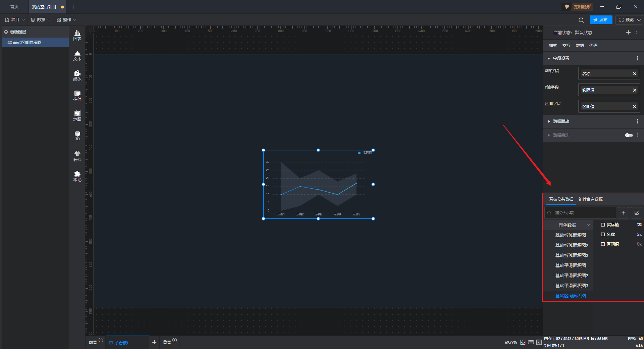Click the plus icon next to 背景
Screen dimensions: 644x349
pyautogui.click(x=174, y=340)
